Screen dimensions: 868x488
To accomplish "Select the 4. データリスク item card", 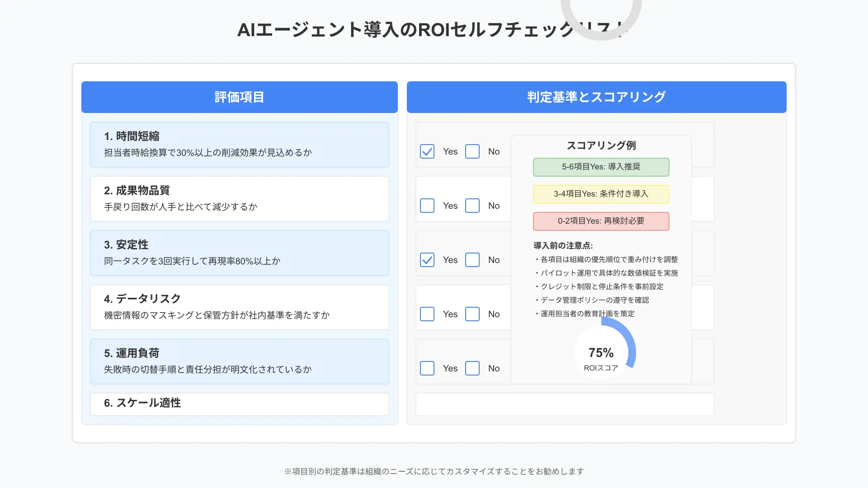I will tap(240, 307).
